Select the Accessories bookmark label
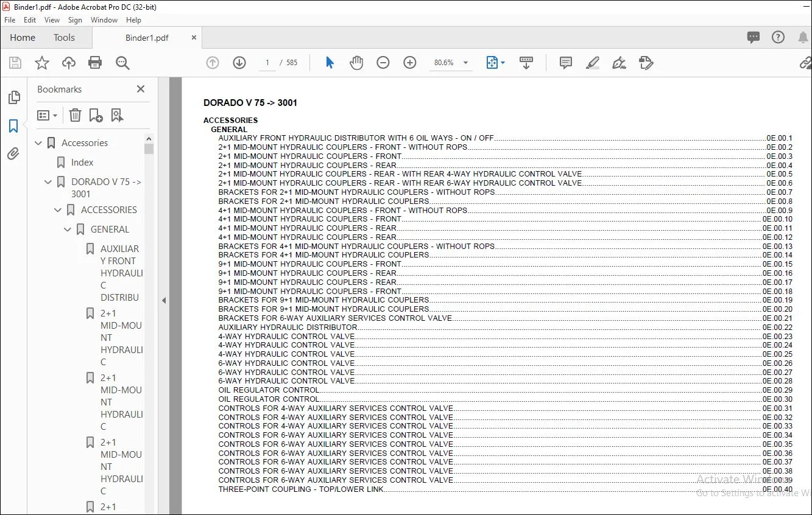 point(85,143)
